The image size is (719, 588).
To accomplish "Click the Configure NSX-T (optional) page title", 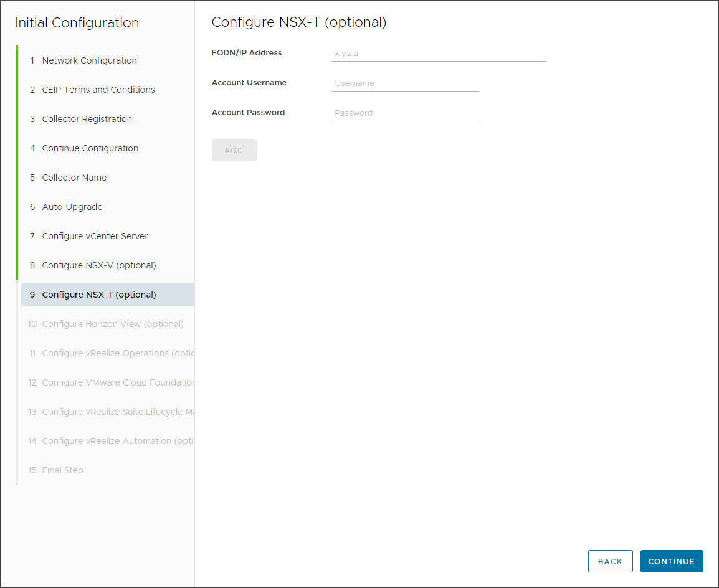I will click(299, 22).
